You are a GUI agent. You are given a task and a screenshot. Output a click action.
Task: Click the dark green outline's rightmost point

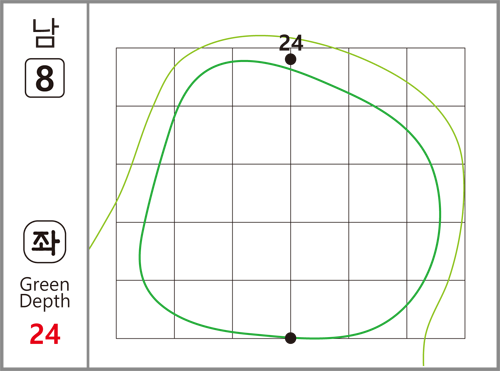pos(440,213)
